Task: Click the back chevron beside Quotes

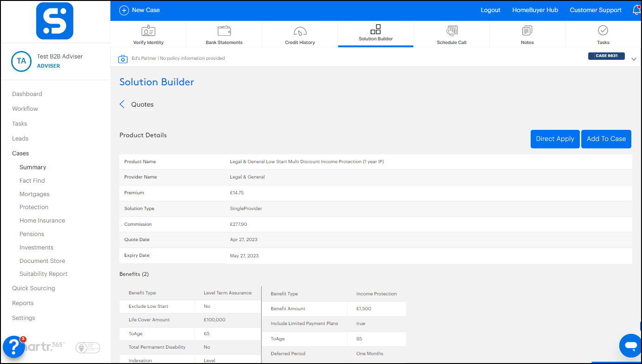Action: (122, 104)
